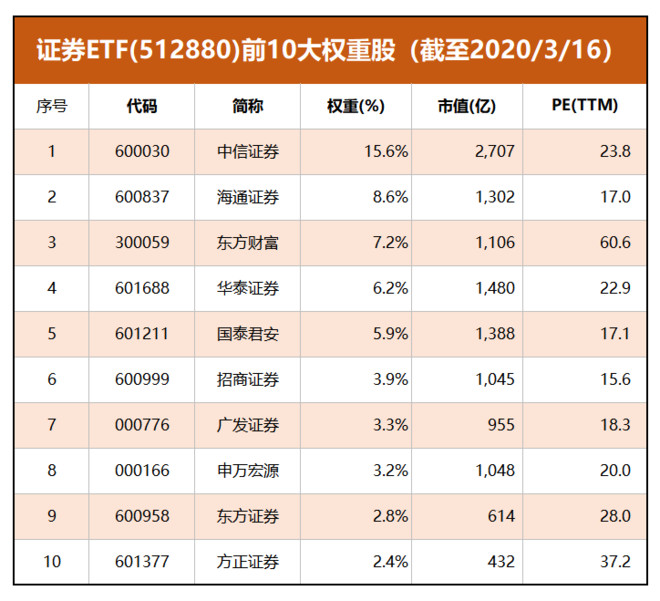
Task: Select weight value 6.2%
Action: pos(390,288)
